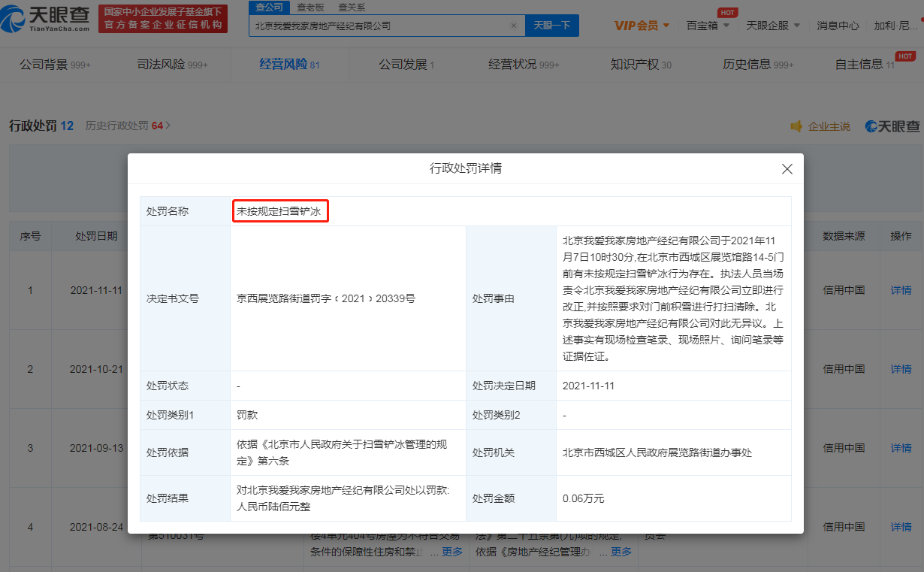924x572 pixels.
Task: Switch to the 查关系 search tab
Action: [x=351, y=7]
